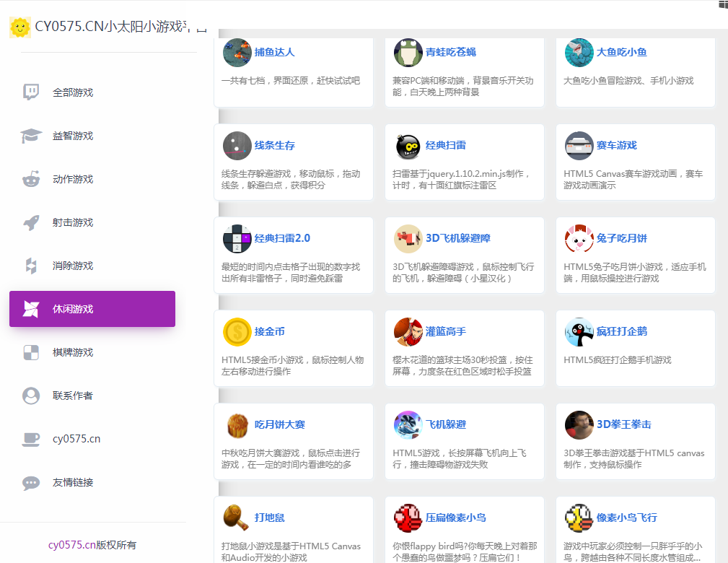Open the 压扁像素小鸟 game link
Screen dimensions: 728x563
(x=456, y=518)
